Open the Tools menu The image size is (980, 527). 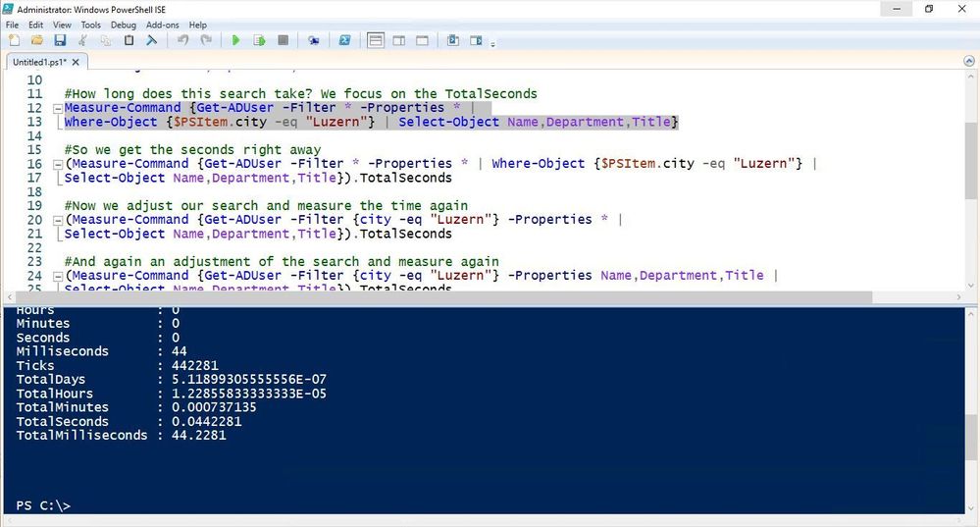click(x=90, y=25)
